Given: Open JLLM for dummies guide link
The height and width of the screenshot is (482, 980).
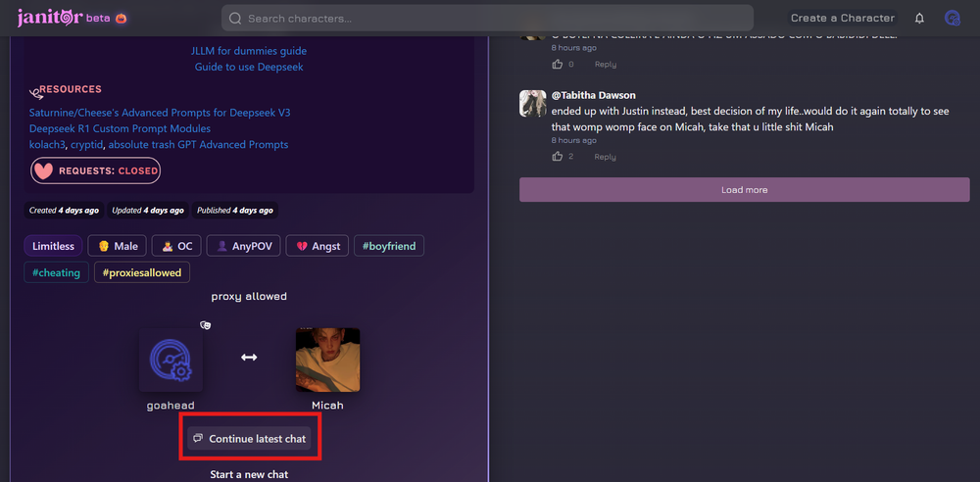Looking at the screenshot, I should pos(249,51).
